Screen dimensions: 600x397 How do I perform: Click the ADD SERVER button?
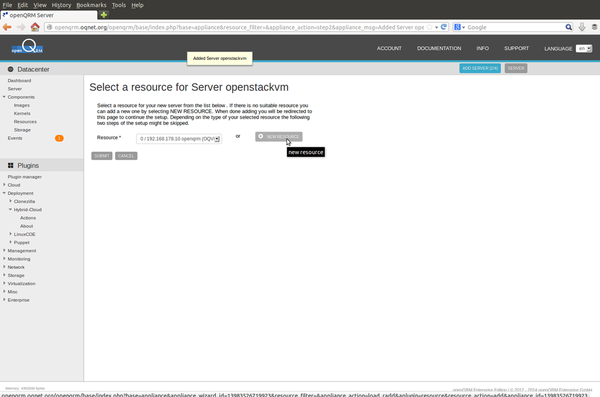480,68
